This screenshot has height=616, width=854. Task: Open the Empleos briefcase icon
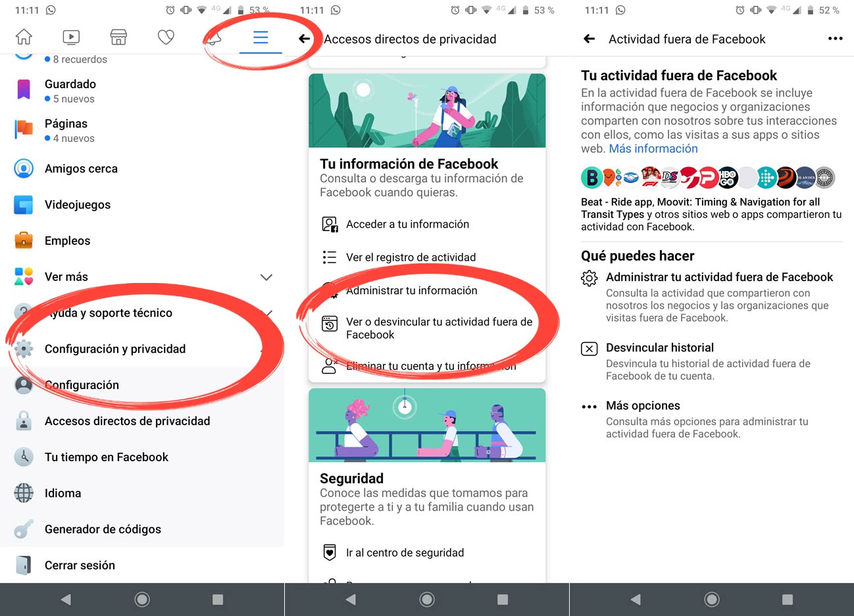24,241
